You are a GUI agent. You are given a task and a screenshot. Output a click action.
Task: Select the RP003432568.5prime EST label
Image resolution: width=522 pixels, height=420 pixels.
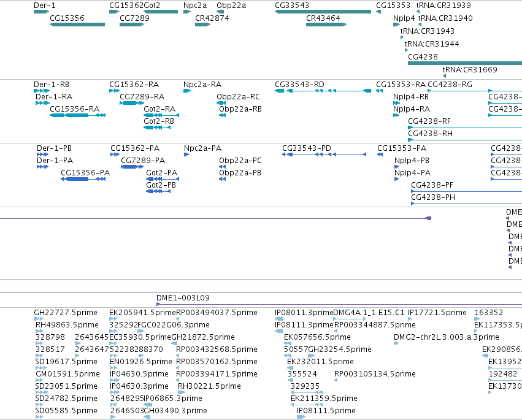[217, 349]
